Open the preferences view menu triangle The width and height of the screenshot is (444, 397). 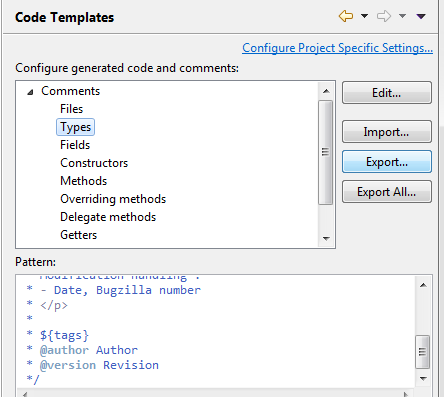(421, 16)
